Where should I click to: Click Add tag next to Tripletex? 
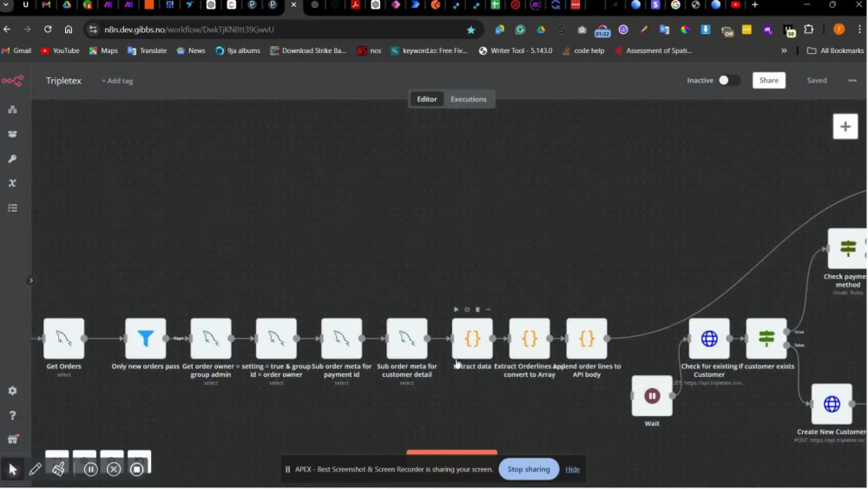117,81
